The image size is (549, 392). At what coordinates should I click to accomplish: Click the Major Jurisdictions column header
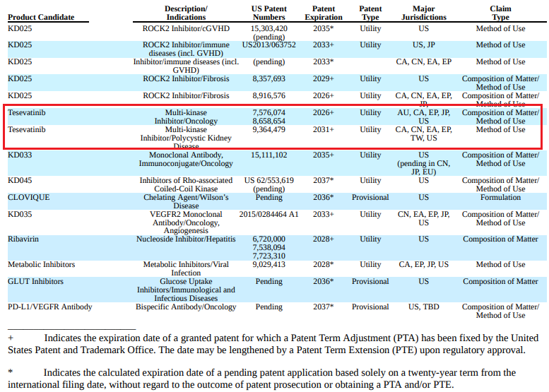click(423, 13)
